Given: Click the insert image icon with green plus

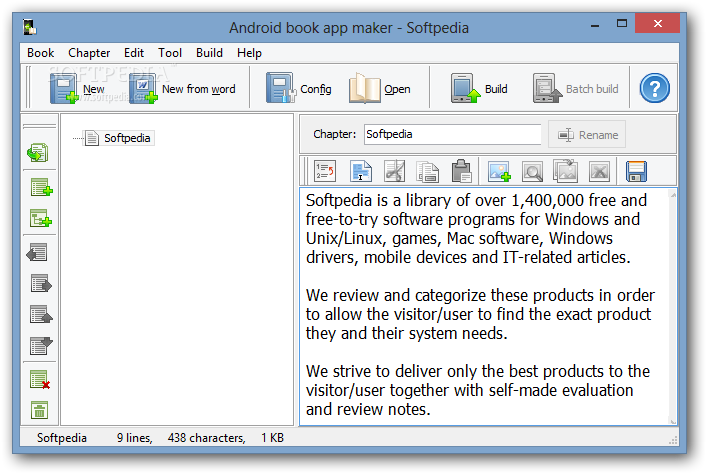Looking at the screenshot, I should pos(499,171).
